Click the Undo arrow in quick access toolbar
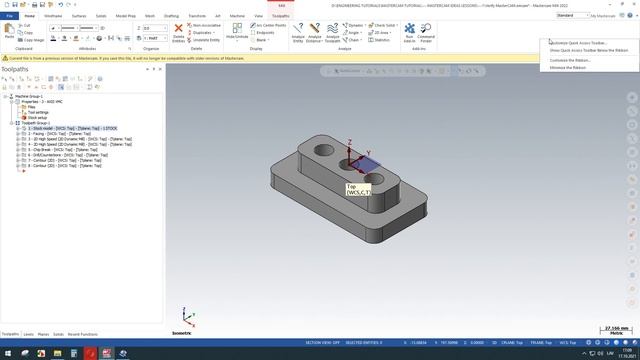Image resolution: width=640 pixels, height=360 pixels. point(60,5)
